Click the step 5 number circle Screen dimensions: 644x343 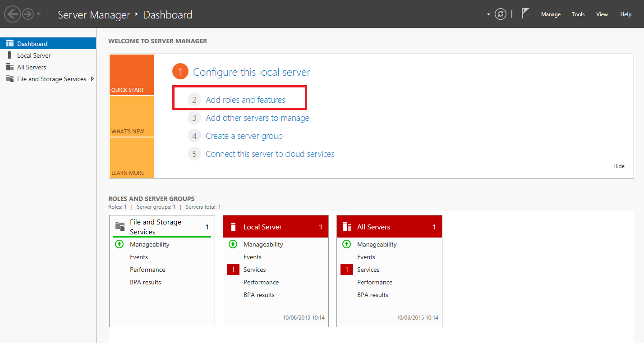194,154
